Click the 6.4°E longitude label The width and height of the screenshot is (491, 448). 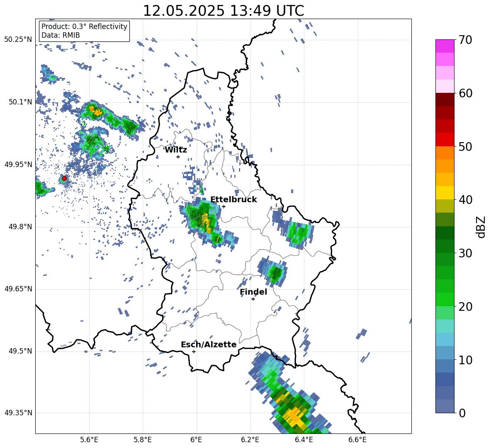[304, 440]
